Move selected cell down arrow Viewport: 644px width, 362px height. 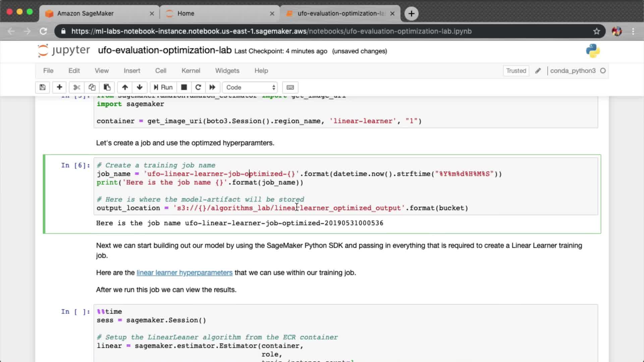[140, 87]
